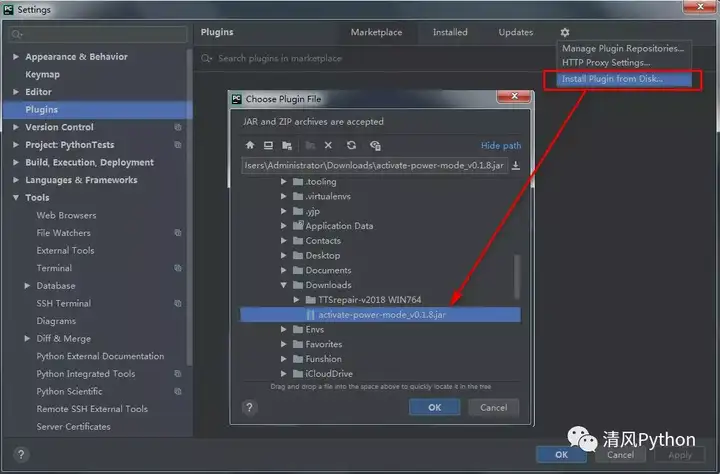The width and height of the screenshot is (720, 474).
Task: Select activate-power-mode_v0.1.8.jar file
Action: pyautogui.click(x=381, y=315)
